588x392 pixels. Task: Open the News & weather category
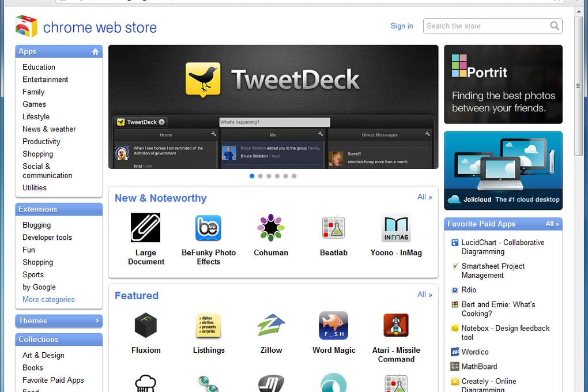(49, 129)
